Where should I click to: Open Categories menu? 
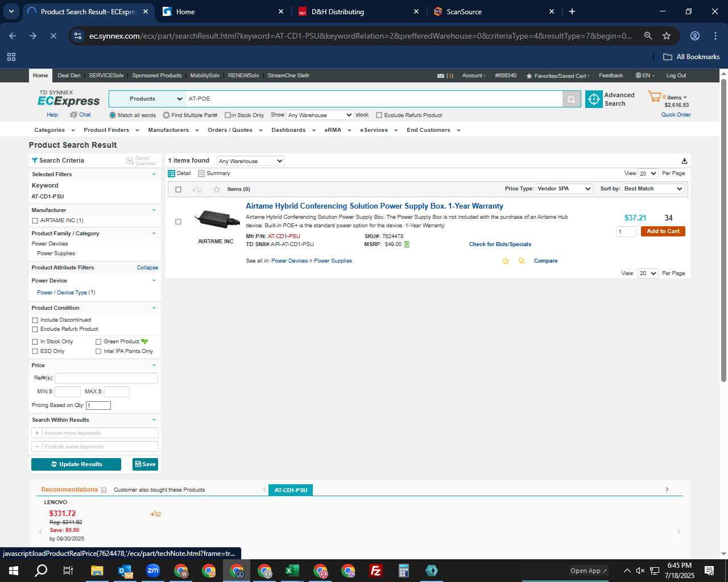(54, 130)
